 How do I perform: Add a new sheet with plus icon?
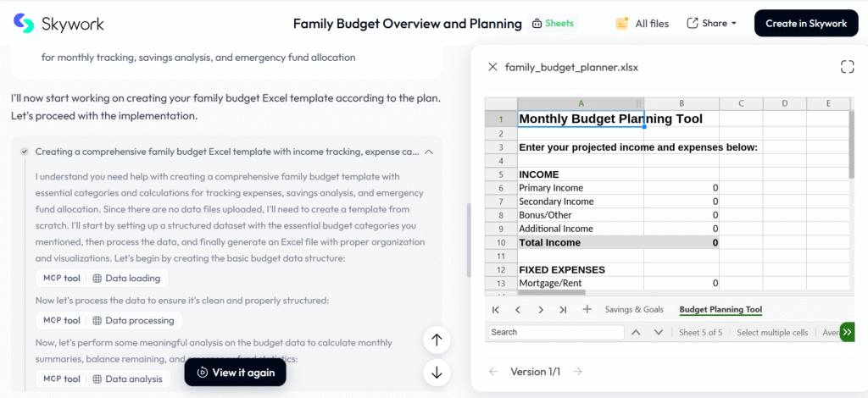click(x=587, y=310)
